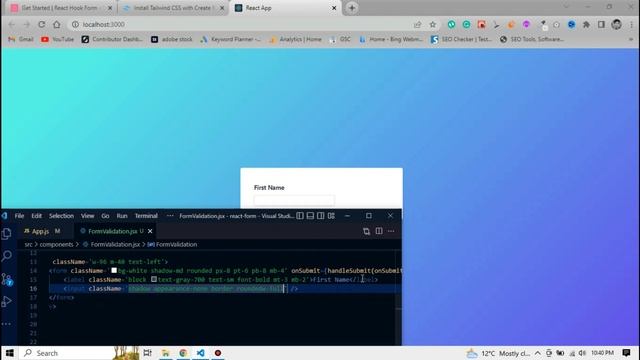
Task: Show more bookmarks chevron
Action: (x=631, y=39)
